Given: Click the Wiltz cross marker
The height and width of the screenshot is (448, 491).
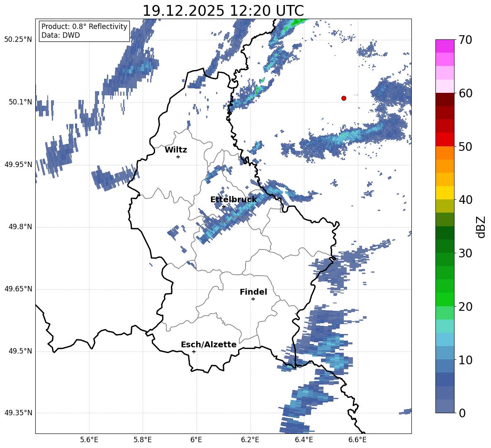Looking at the screenshot, I should pyautogui.click(x=178, y=157).
